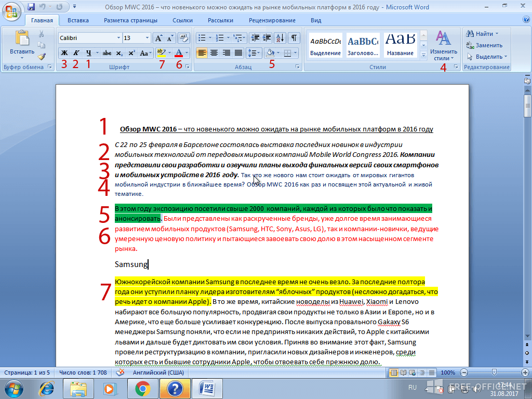Toggle bold (Ж) formatting
The height and width of the screenshot is (399, 532).
pos(64,53)
